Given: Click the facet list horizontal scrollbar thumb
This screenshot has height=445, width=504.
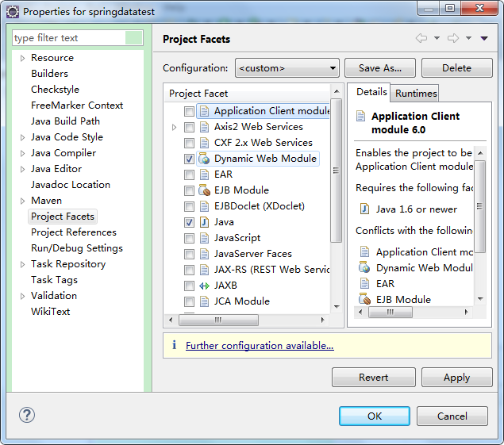Looking at the screenshot, I should coord(218,320).
